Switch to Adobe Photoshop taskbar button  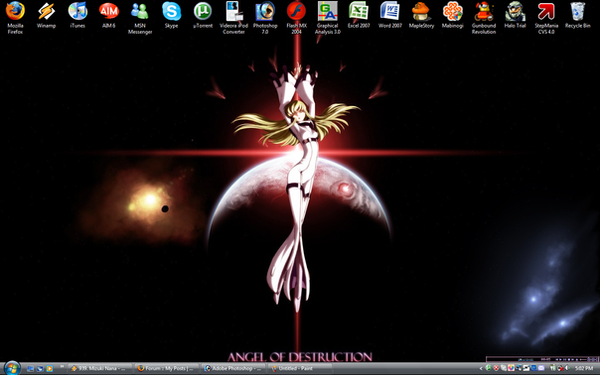(234, 369)
